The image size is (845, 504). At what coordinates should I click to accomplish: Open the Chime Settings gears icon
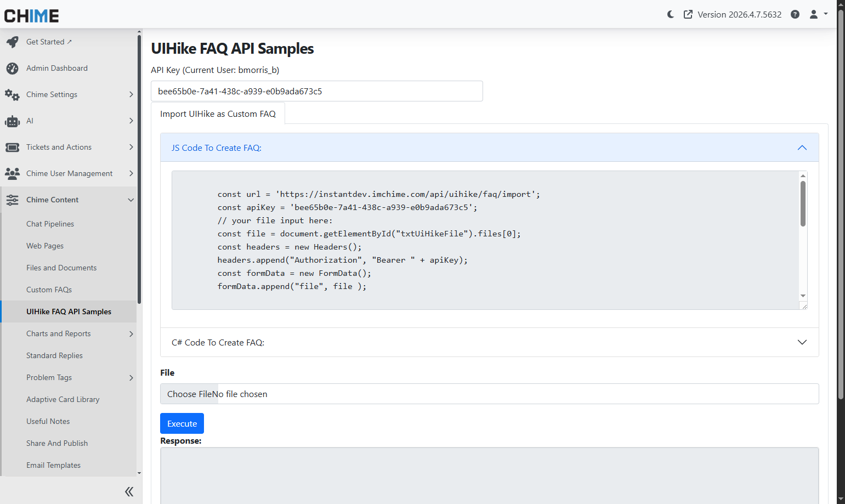pos(12,94)
